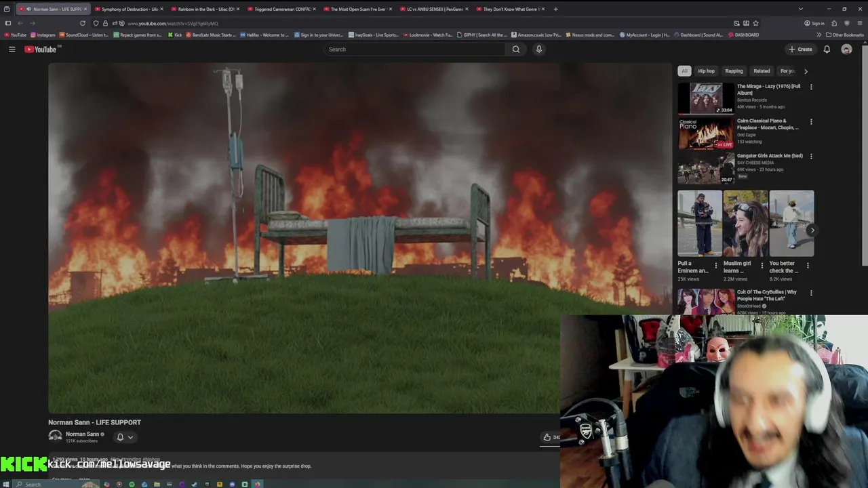Screen dimensions: 868x488
Task: Click Sign in on the browser toolbar
Action: point(814,23)
